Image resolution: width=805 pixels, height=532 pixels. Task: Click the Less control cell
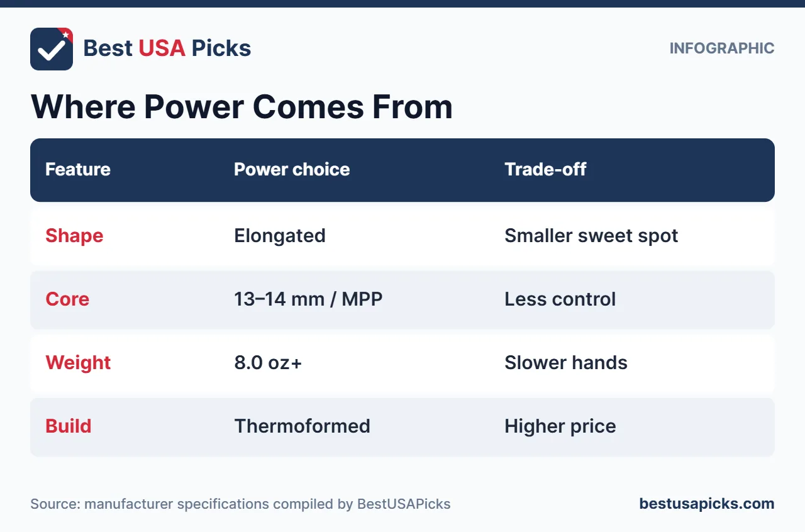[560, 299]
